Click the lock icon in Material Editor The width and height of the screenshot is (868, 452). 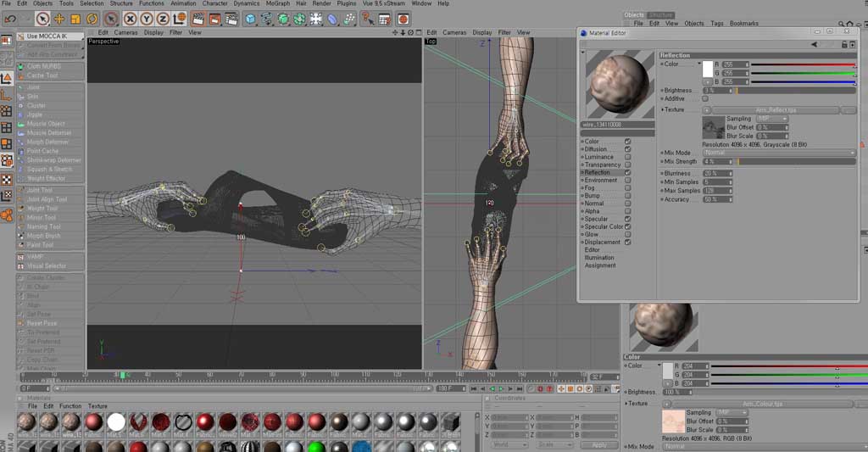(x=844, y=44)
